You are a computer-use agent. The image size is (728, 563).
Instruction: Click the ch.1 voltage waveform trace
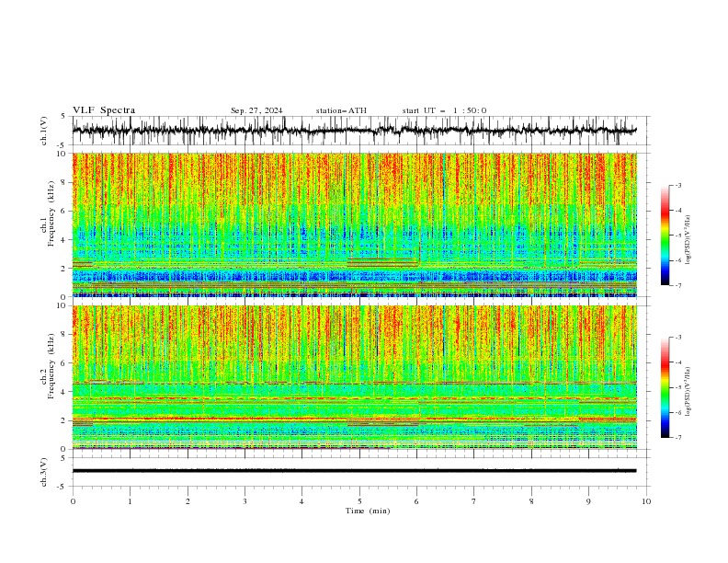coord(354,131)
